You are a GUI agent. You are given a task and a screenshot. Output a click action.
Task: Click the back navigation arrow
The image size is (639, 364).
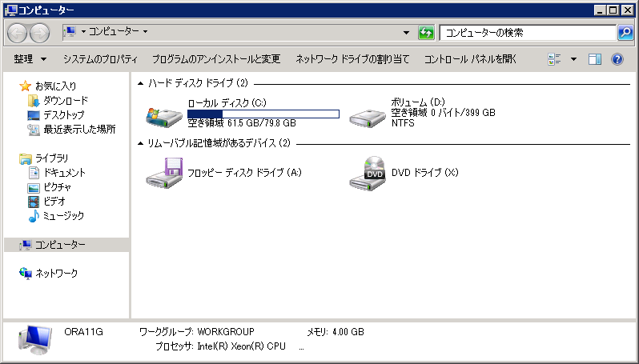pos(18,33)
